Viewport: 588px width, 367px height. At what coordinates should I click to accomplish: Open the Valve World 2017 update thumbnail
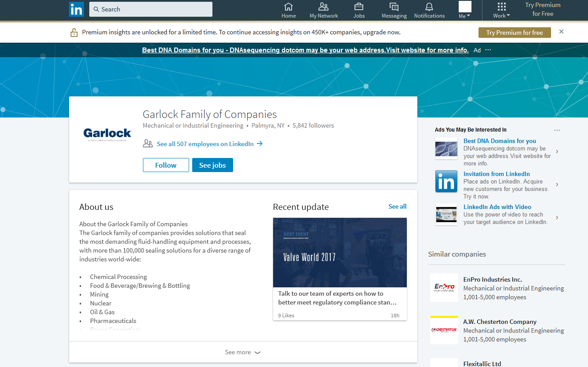[x=340, y=253]
